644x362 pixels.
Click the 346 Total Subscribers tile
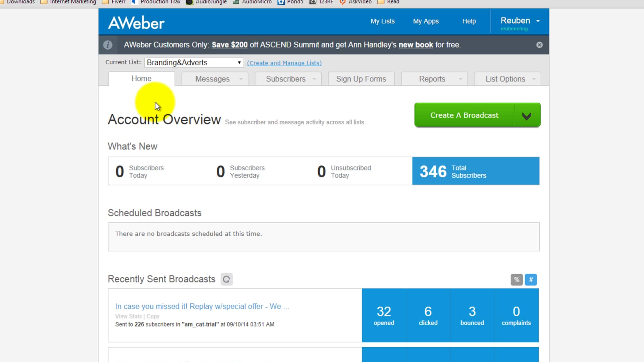476,171
